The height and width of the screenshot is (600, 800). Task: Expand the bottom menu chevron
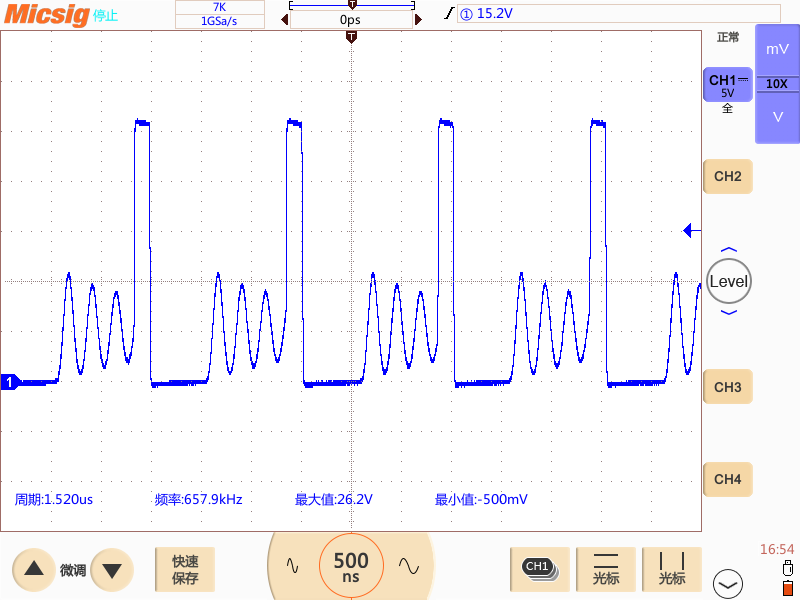pos(728,584)
